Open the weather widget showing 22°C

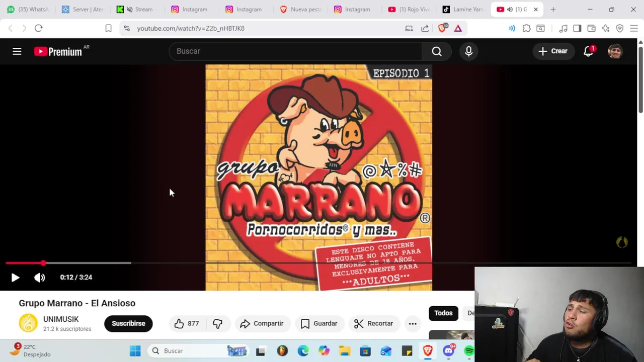[x=31, y=350]
